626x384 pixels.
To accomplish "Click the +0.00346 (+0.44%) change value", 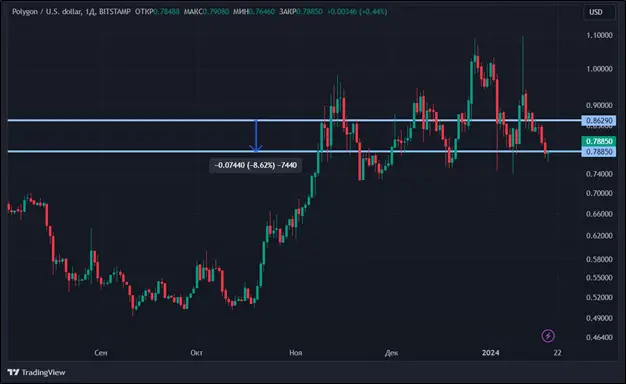I will click(x=357, y=12).
